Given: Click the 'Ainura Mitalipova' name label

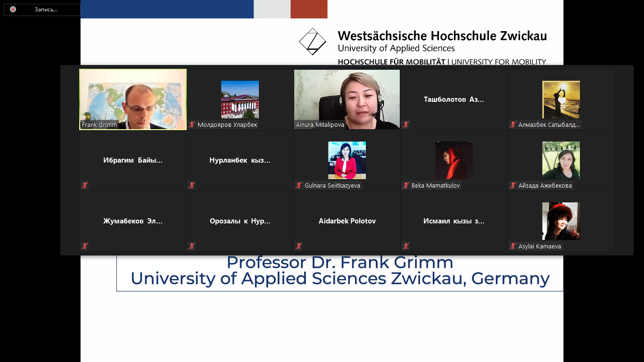Looking at the screenshot, I should pyautogui.click(x=320, y=125).
